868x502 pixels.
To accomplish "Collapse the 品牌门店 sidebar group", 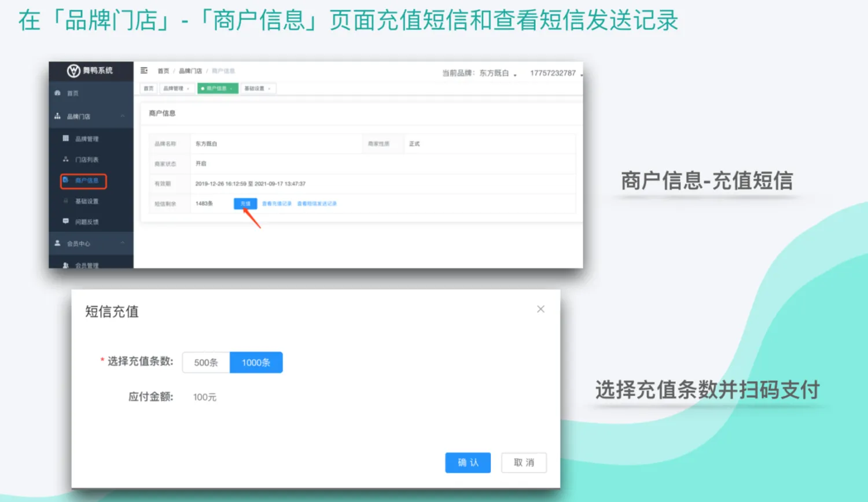I will tap(123, 116).
